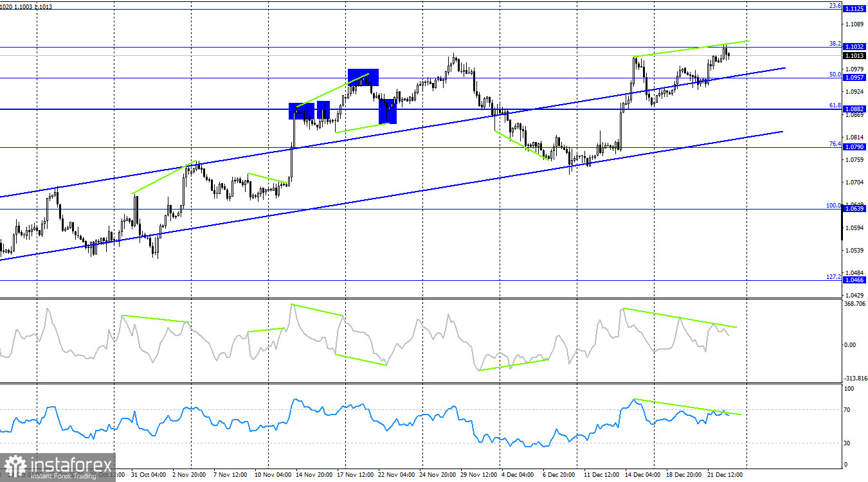Click the 1.0924 price scale value
The width and height of the screenshot is (868, 482).
(x=856, y=92)
